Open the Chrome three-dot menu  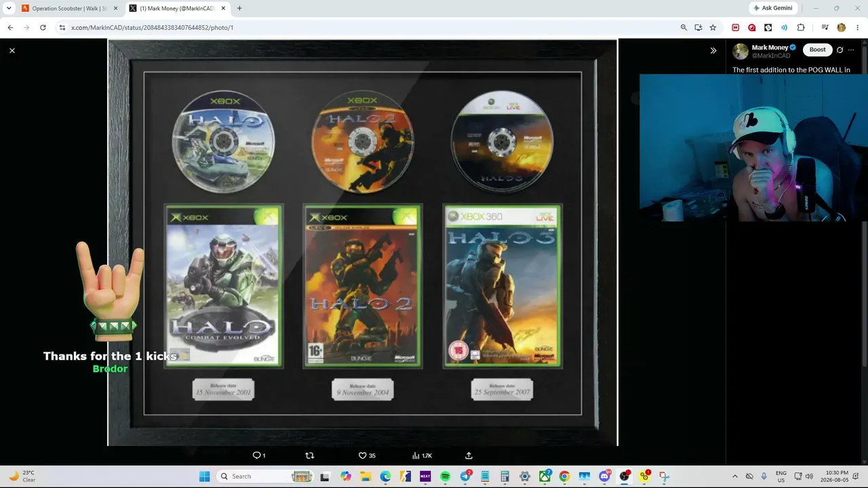tap(857, 28)
